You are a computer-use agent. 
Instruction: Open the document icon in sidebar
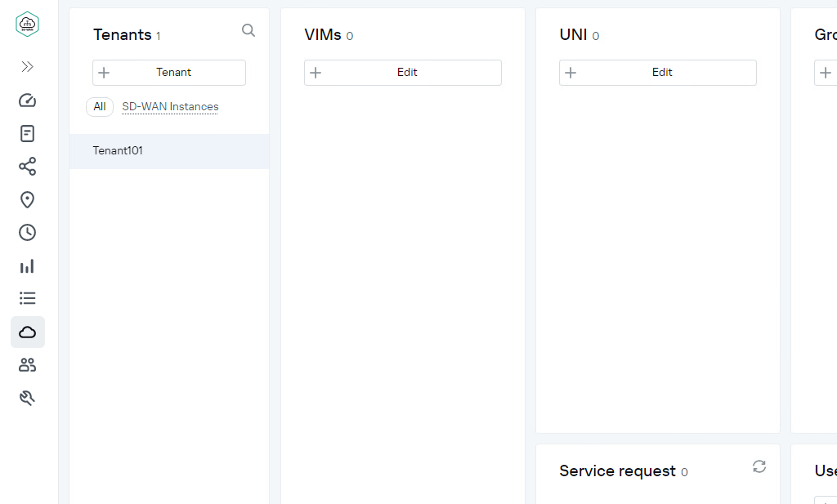click(28, 133)
